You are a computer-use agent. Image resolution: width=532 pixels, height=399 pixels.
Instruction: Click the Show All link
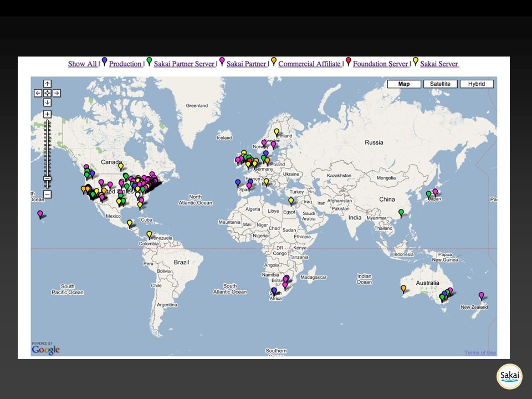[x=83, y=64]
